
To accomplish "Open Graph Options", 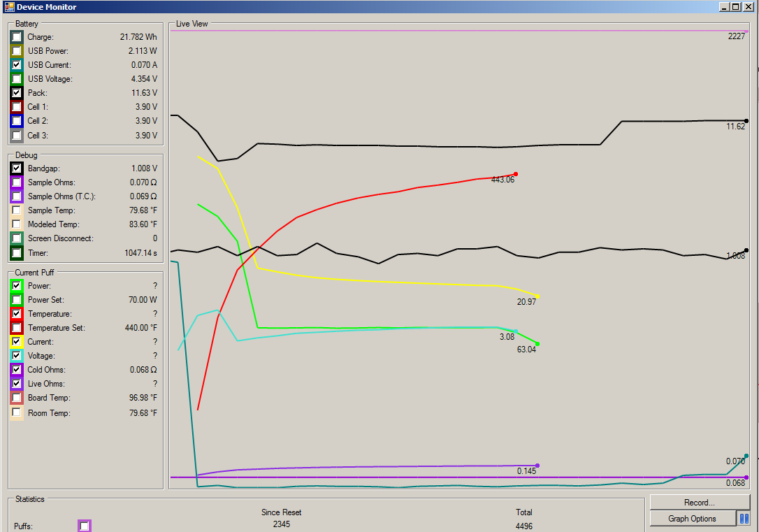I will pos(692,519).
